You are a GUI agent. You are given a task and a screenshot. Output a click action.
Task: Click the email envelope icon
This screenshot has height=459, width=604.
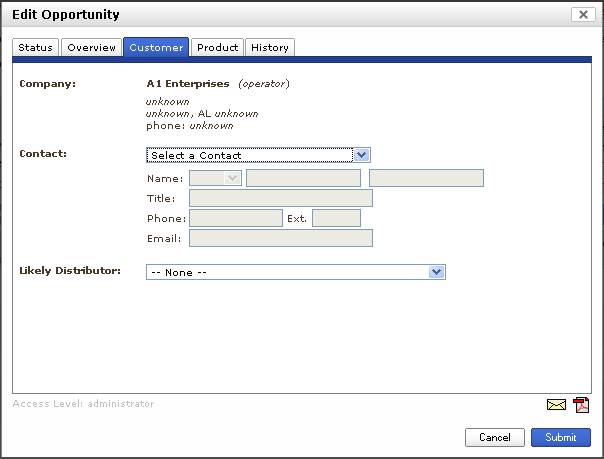click(x=556, y=405)
